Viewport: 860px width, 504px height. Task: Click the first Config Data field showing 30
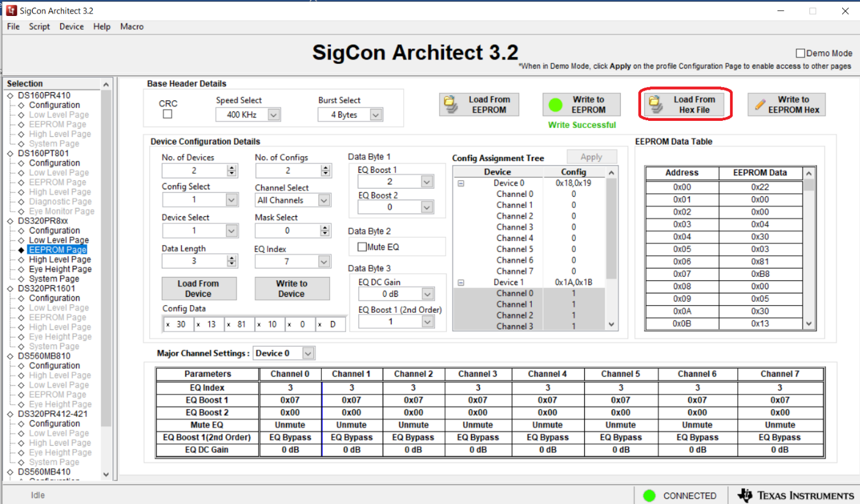coord(178,324)
